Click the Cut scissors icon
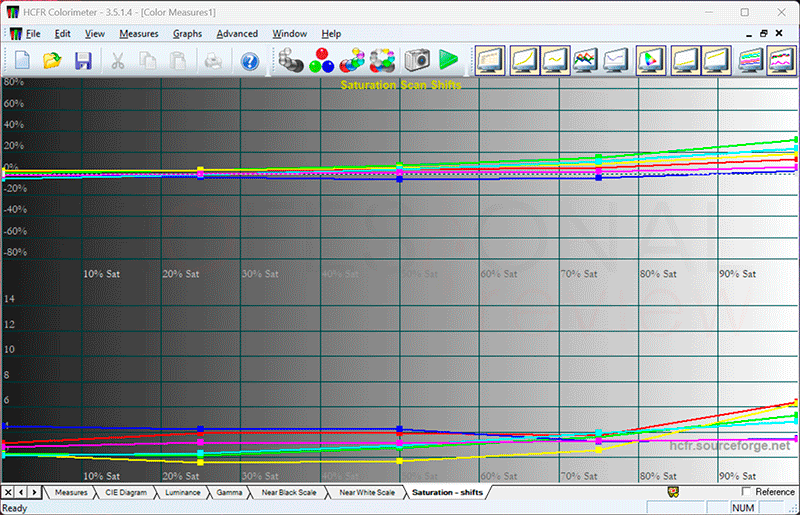 (117, 61)
